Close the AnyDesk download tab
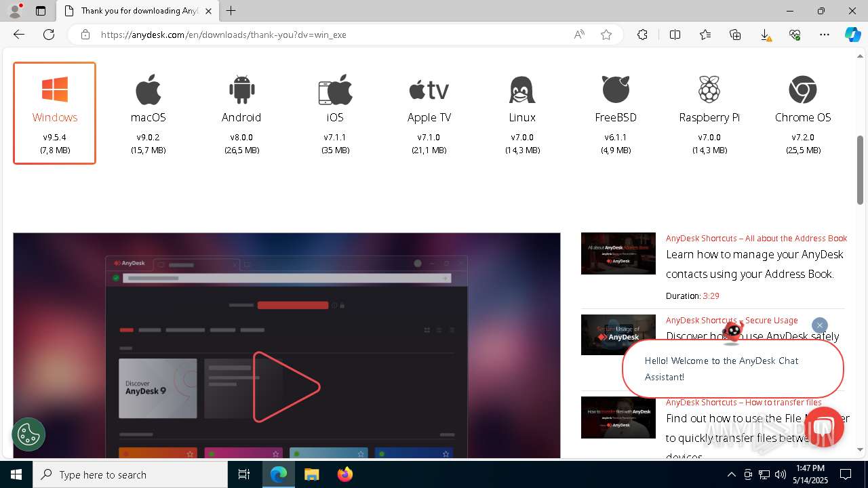The image size is (868, 488). tap(208, 11)
